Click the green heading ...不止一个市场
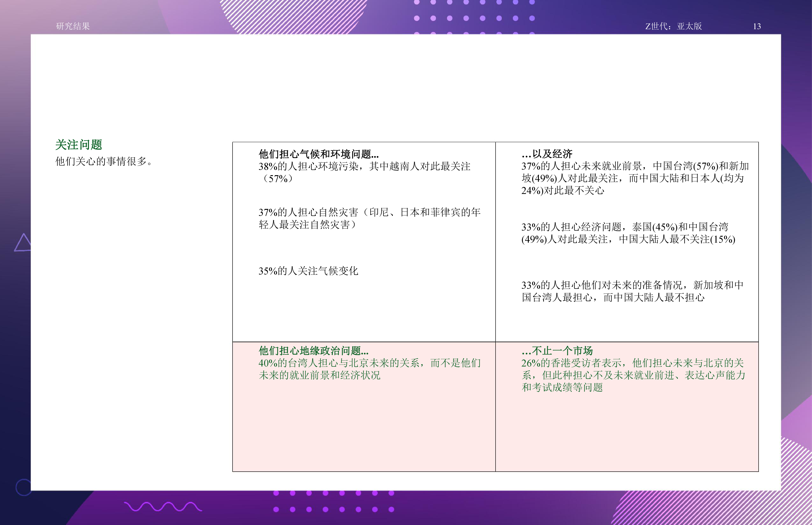 coord(557,350)
